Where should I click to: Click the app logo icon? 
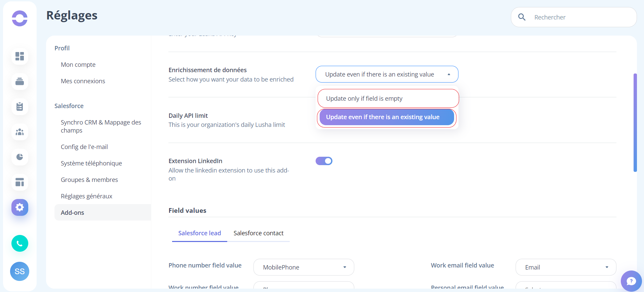pyautogui.click(x=19, y=18)
